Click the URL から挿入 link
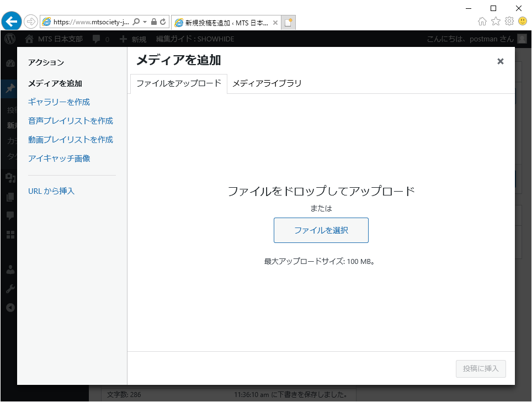 pos(51,191)
